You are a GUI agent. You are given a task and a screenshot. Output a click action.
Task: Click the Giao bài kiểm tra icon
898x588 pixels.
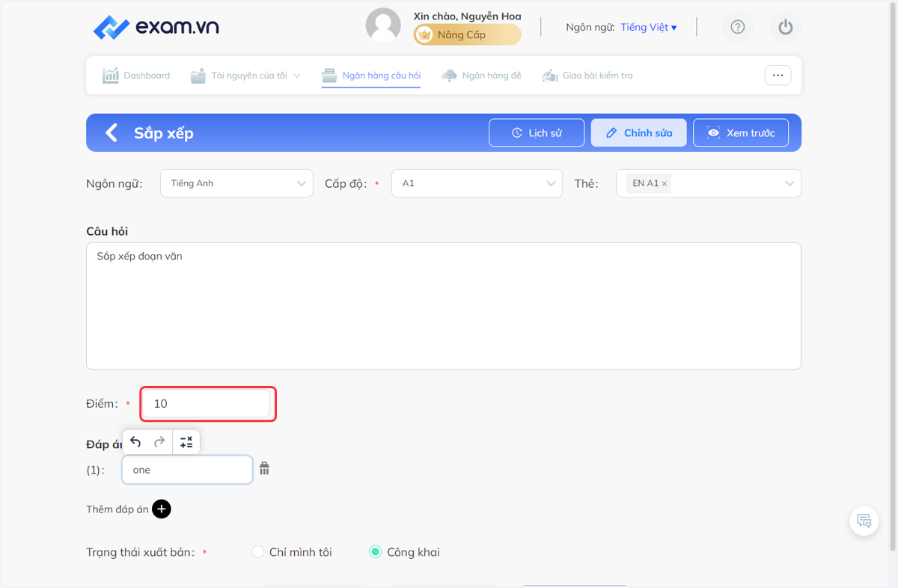coord(550,76)
